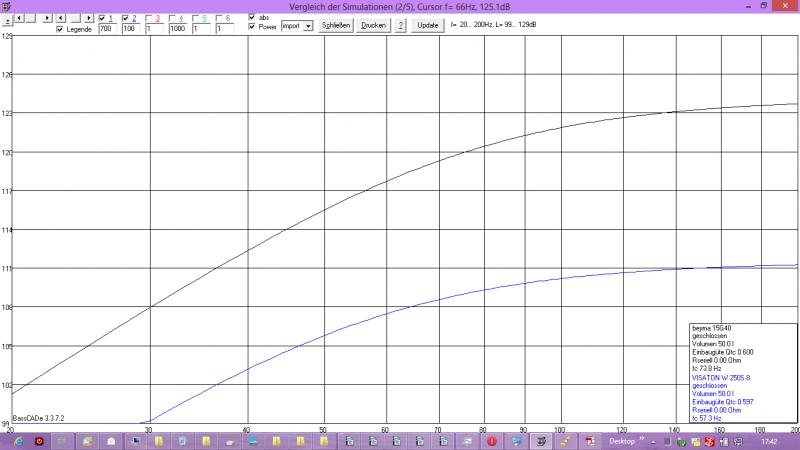Toggle curve 2 checkbox
The image size is (800, 450).
[x=126, y=18]
